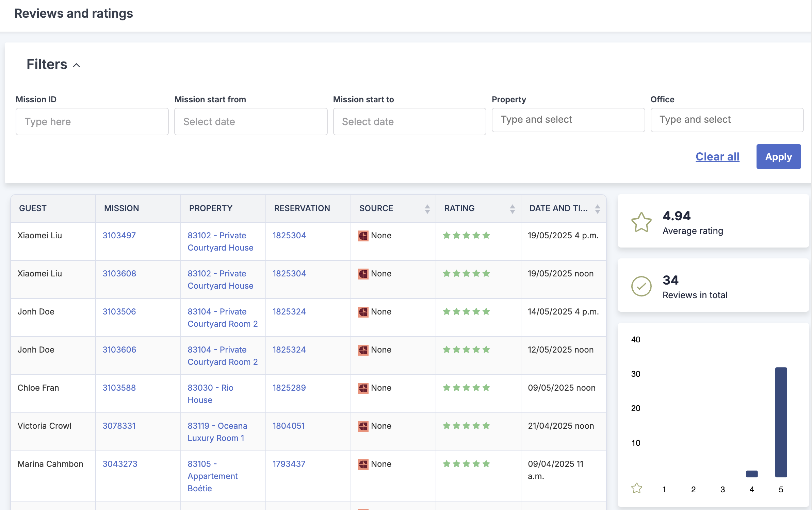Screen dimensions: 812x510
Task: Open mission 3043273 link
Action: point(120,464)
